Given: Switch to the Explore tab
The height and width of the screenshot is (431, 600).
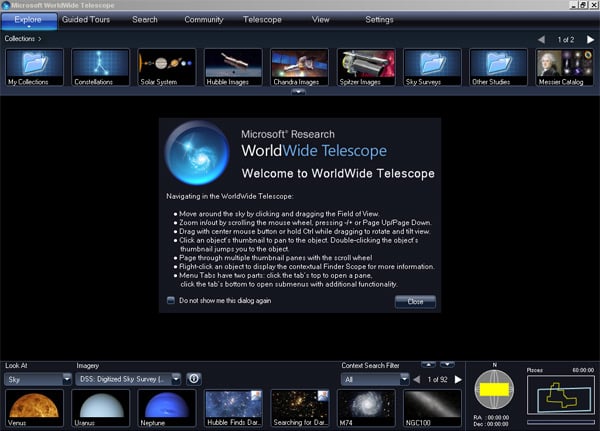Looking at the screenshot, I should (28, 20).
